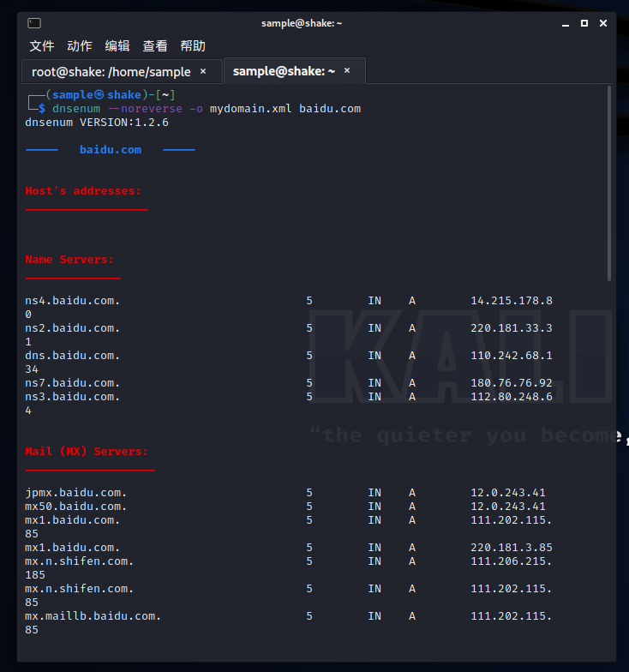Click the Name Servers heading
Viewport: 629px width, 672px height.
pyautogui.click(x=69, y=260)
